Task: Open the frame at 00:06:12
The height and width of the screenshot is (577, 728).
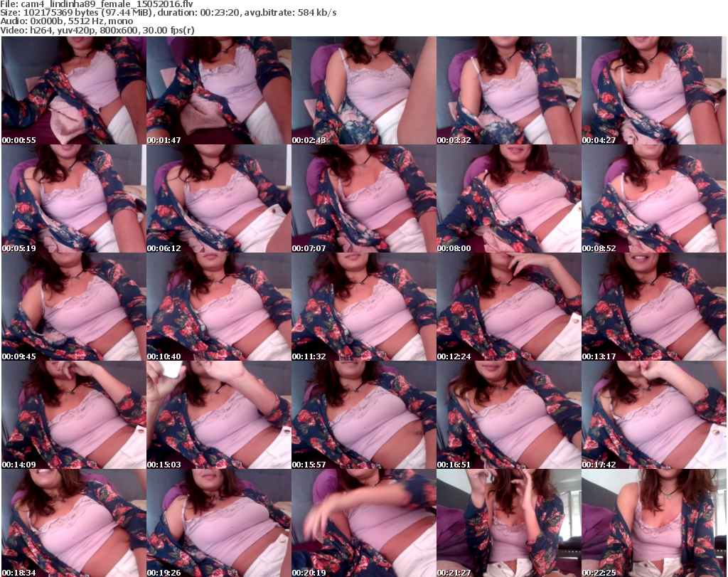Action: [x=219, y=198]
